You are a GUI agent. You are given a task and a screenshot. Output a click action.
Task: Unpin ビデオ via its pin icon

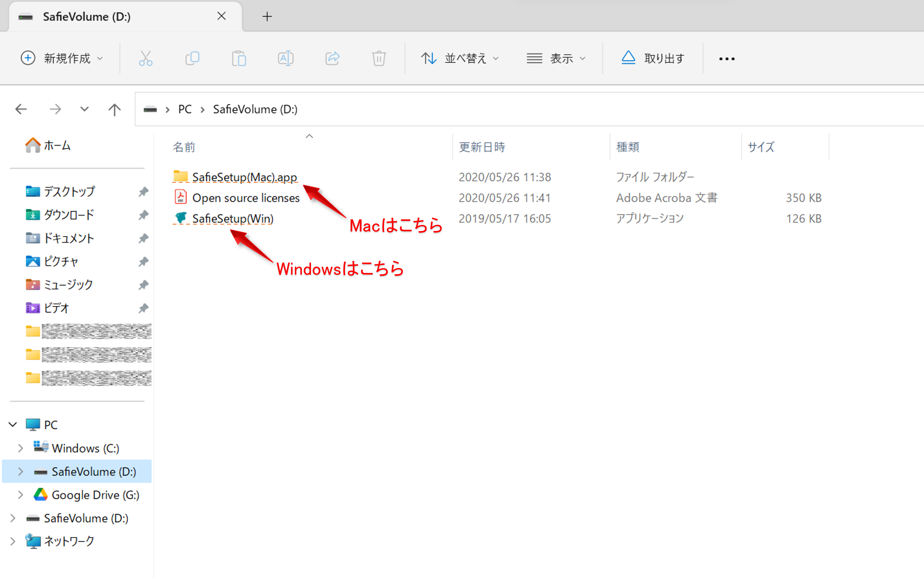coord(143,308)
